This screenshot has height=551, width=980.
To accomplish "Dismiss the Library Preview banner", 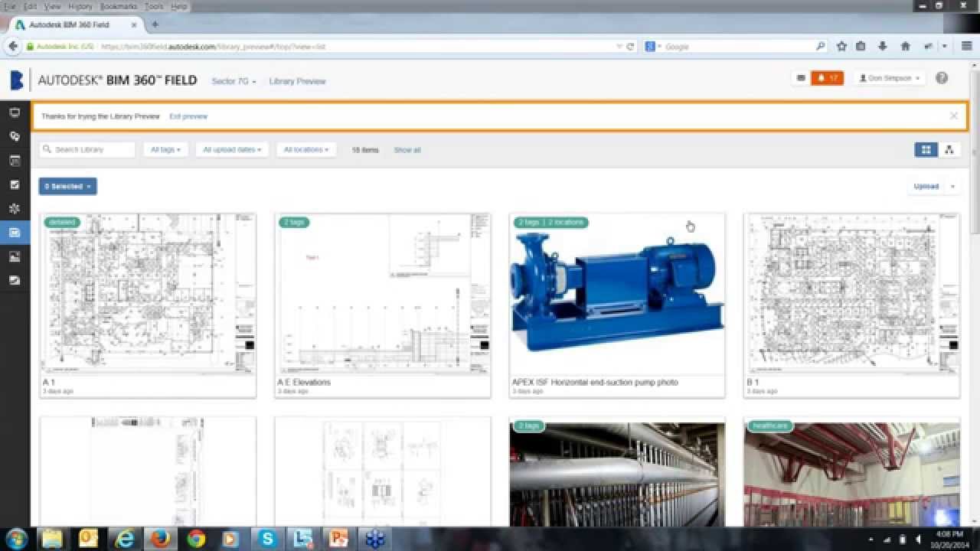I will coord(953,116).
